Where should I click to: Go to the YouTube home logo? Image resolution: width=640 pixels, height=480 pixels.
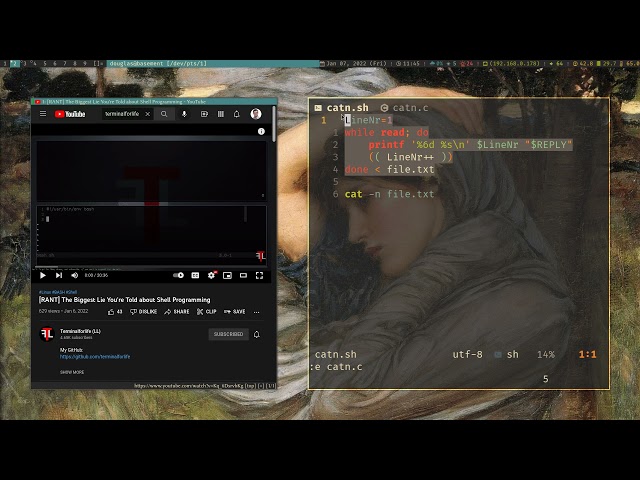[x=70, y=114]
